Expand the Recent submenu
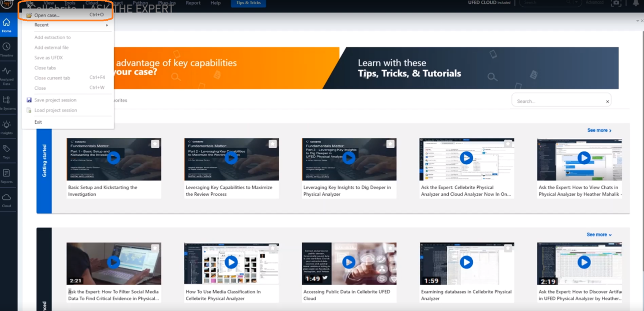 (68, 25)
